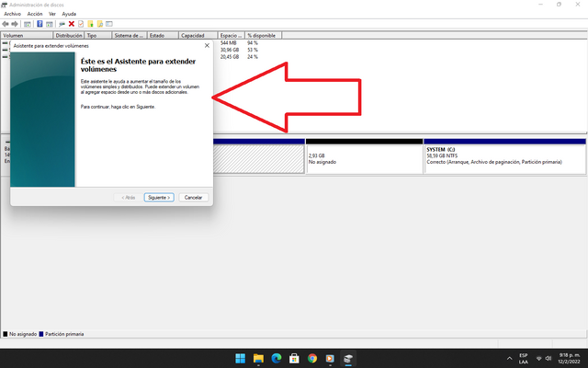This screenshot has height=368, width=588.
Task: Click the 94 % available cell
Action: coord(253,43)
